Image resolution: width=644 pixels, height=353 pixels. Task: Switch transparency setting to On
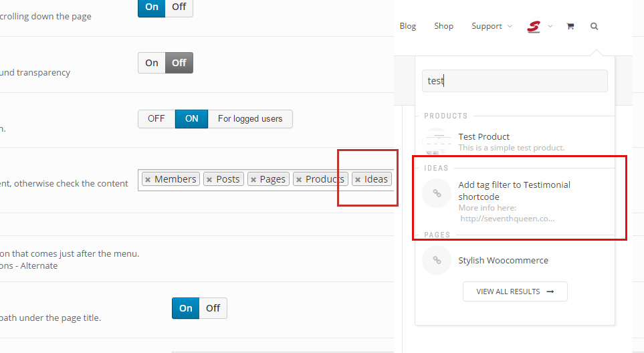click(x=152, y=63)
